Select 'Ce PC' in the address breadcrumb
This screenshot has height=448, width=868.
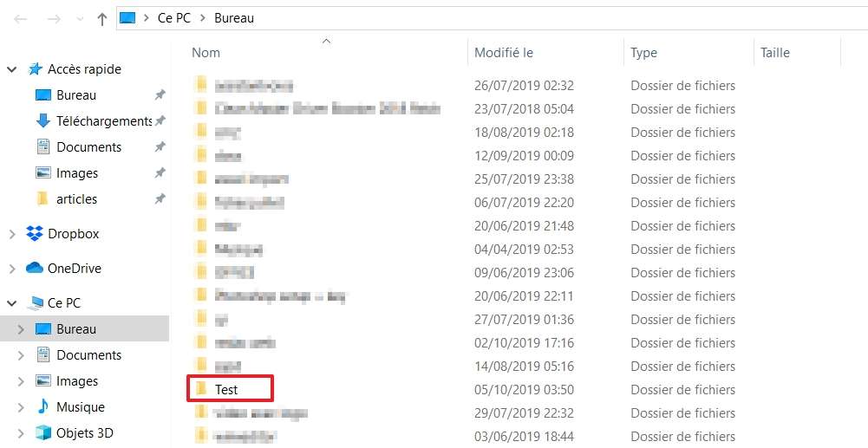[x=173, y=17]
